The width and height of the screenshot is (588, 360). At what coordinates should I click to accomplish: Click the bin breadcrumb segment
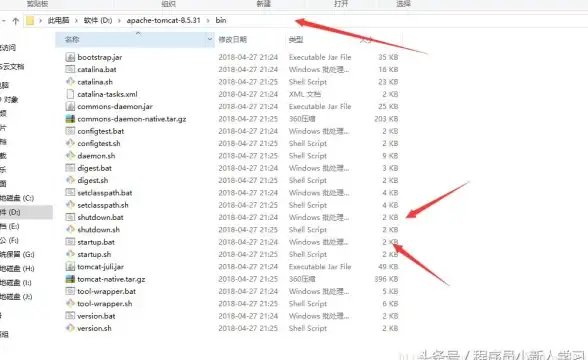point(221,21)
